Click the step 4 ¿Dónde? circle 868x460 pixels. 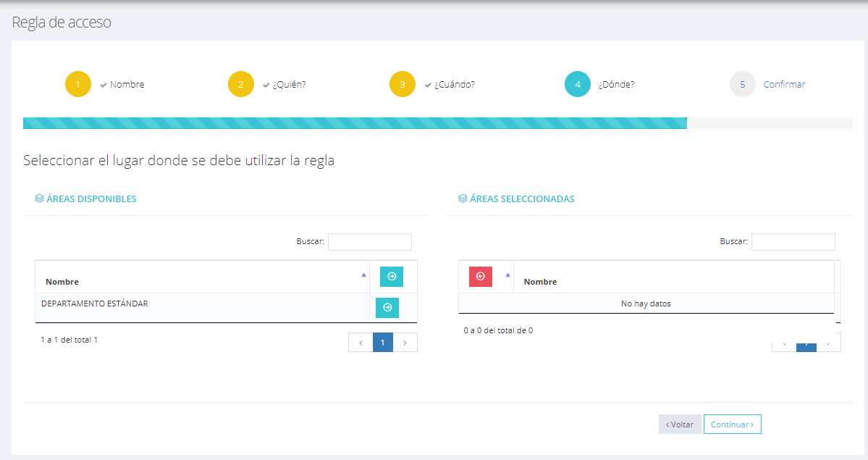tap(578, 84)
